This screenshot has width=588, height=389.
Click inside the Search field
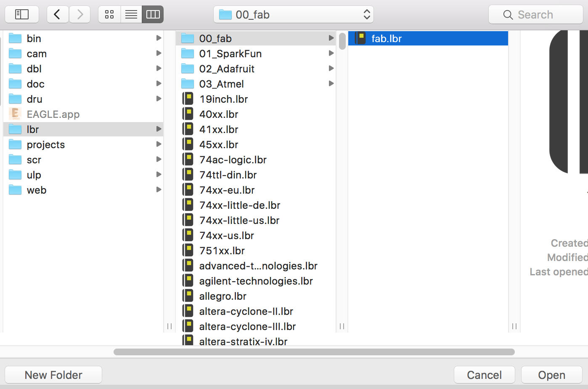535,14
